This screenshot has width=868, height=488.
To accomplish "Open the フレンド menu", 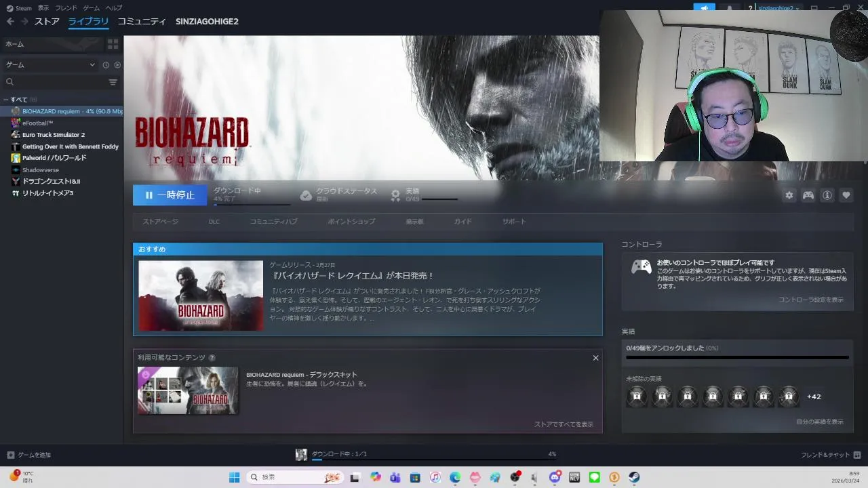I will 66,8.
